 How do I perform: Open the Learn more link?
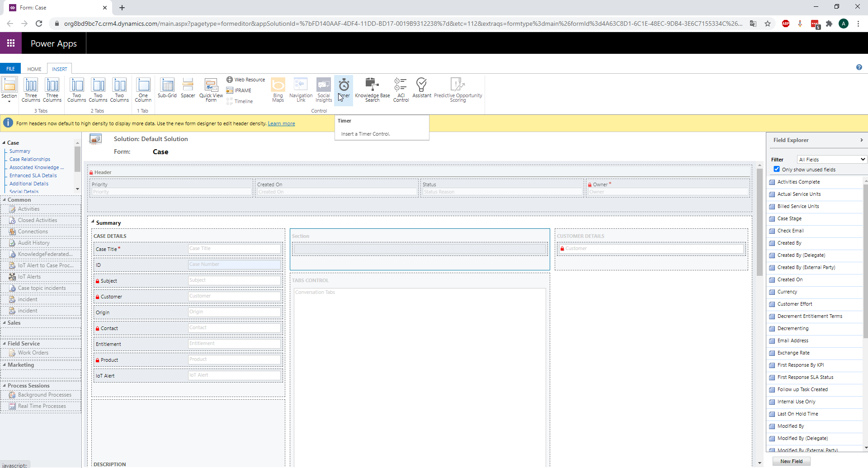[281, 123]
